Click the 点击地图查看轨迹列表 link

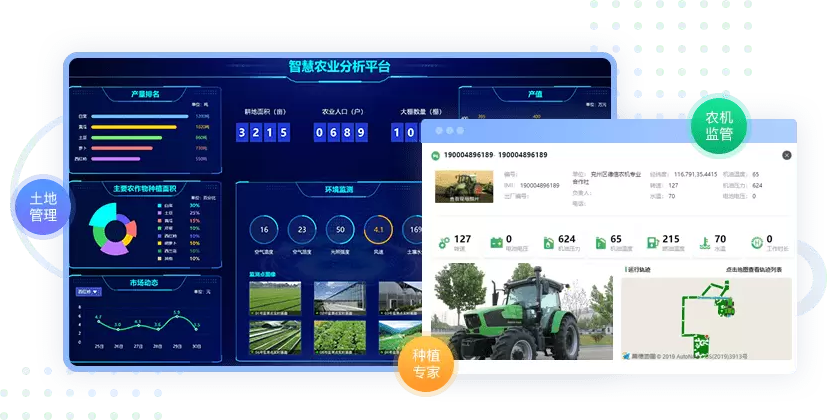coord(757,270)
